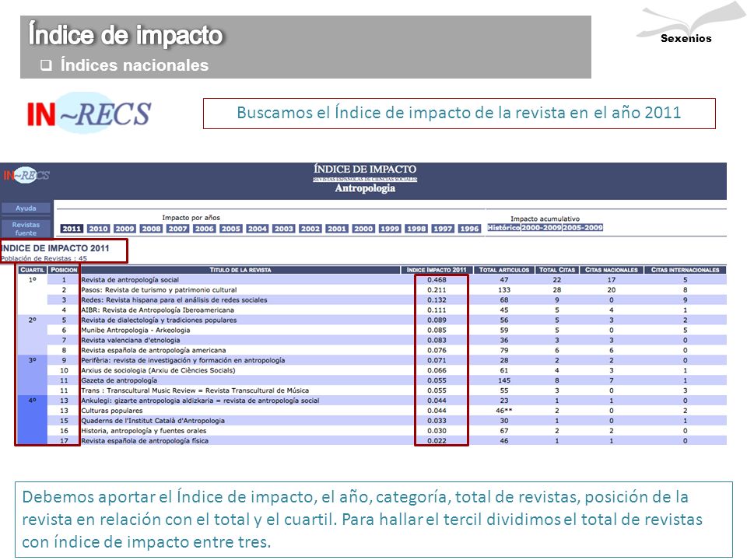Open Ankulegi: gizarte antropologia aldizkaria journal
Screen dimensions: 747x560
pos(200,401)
